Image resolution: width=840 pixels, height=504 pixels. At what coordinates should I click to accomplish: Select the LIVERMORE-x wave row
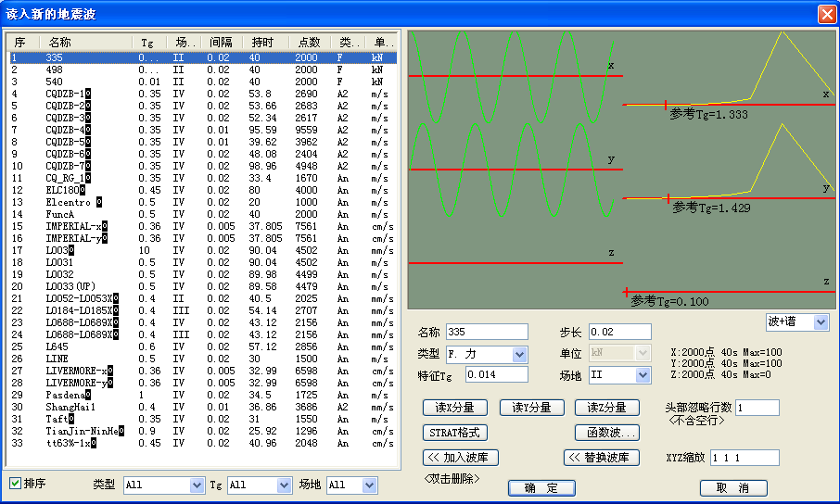pos(203,371)
